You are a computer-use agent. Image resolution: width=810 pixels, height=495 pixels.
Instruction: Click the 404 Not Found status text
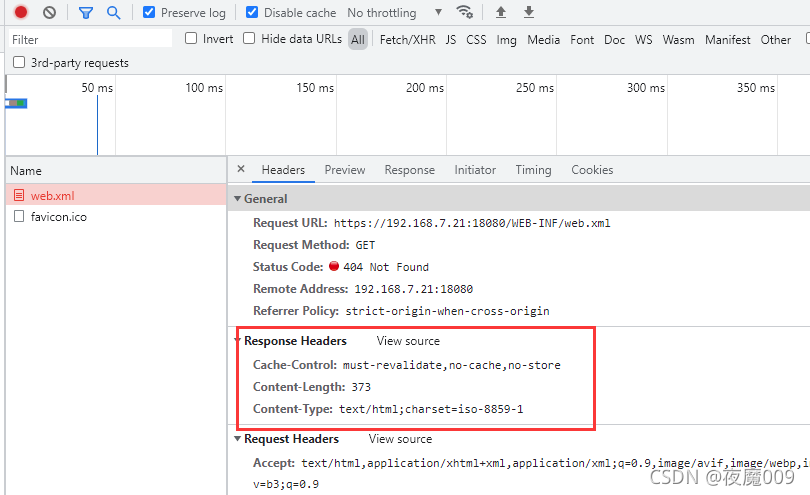pos(386,267)
